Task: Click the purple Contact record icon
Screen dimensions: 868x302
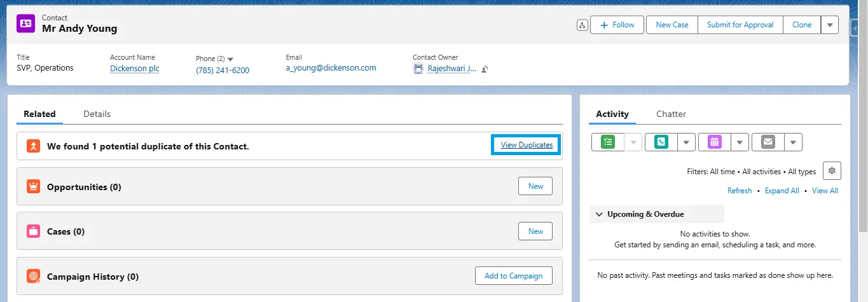Action: [x=25, y=24]
